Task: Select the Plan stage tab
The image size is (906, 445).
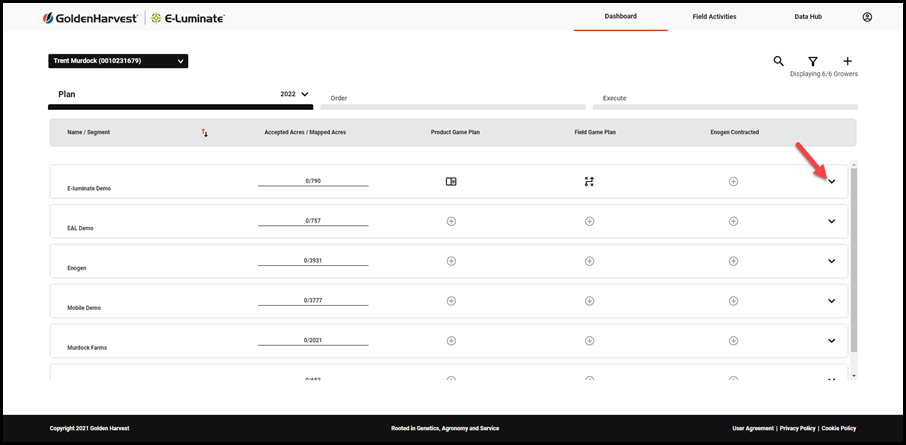Action: point(180,97)
